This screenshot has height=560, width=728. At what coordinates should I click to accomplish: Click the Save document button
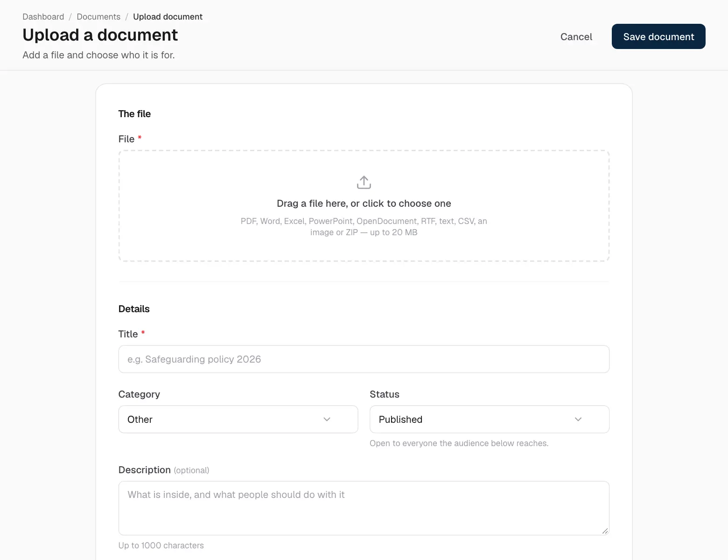click(658, 36)
